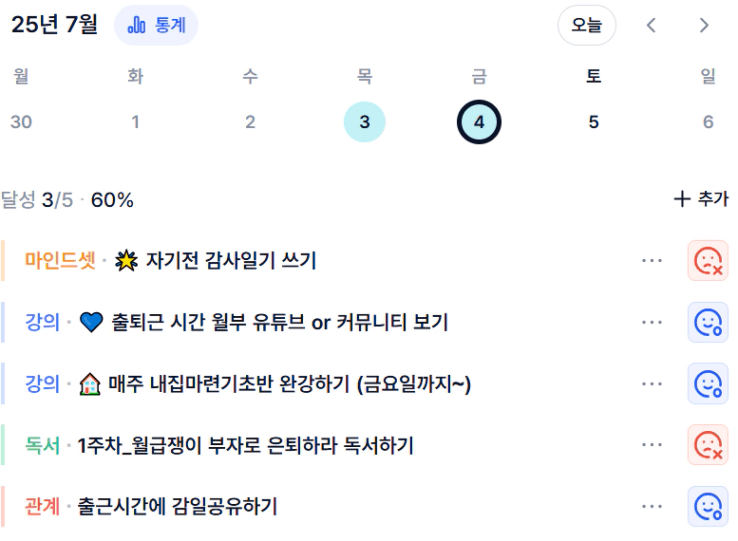Toggle smiley status for 출퇴근 시간 월부 유튜브
Viewport: 738px width, 541px height.
[x=708, y=322]
